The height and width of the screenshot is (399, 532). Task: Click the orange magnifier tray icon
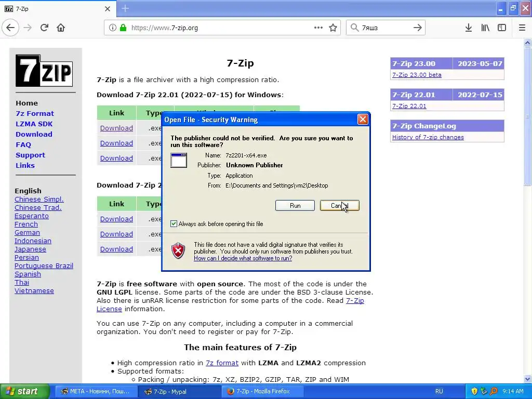point(494,392)
